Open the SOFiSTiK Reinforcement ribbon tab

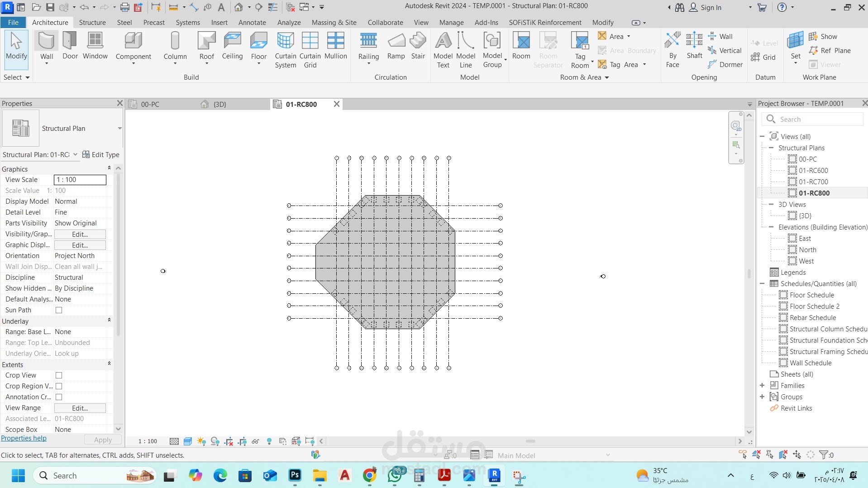click(545, 22)
